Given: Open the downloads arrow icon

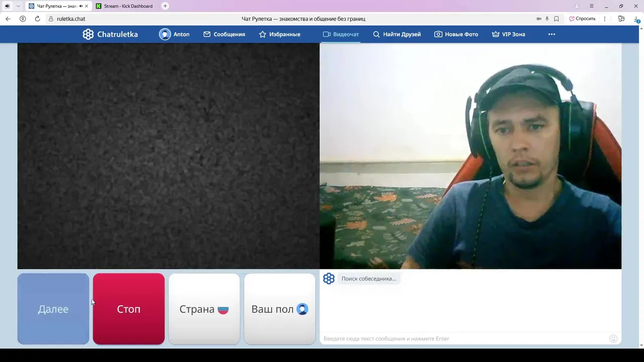Looking at the screenshot, I should pyautogui.click(x=637, y=19).
